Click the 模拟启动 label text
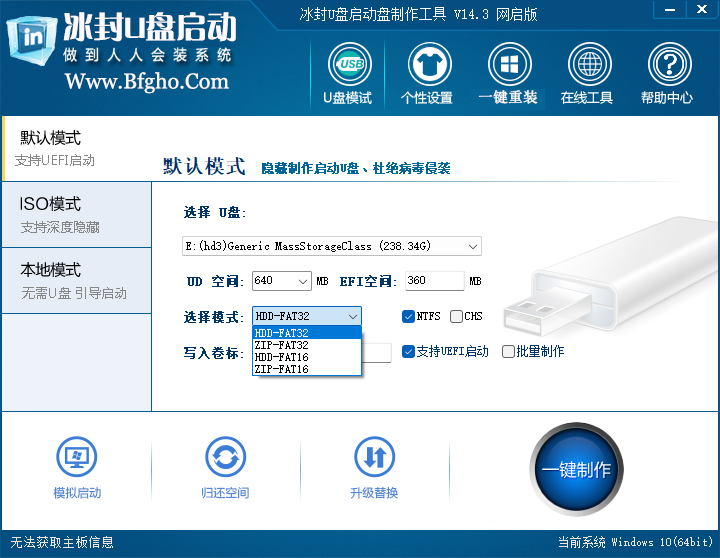Image resolution: width=720 pixels, height=558 pixels. click(x=77, y=493)
